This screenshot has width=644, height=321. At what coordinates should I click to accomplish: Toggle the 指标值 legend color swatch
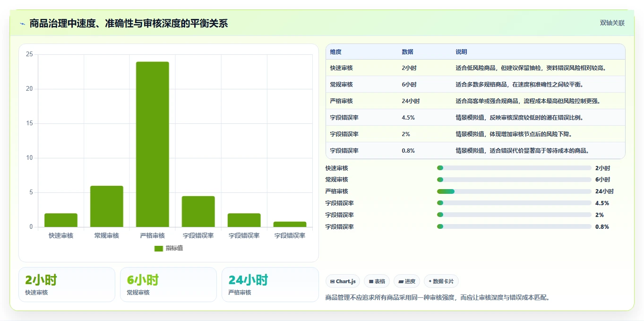(x=159, y=248)
